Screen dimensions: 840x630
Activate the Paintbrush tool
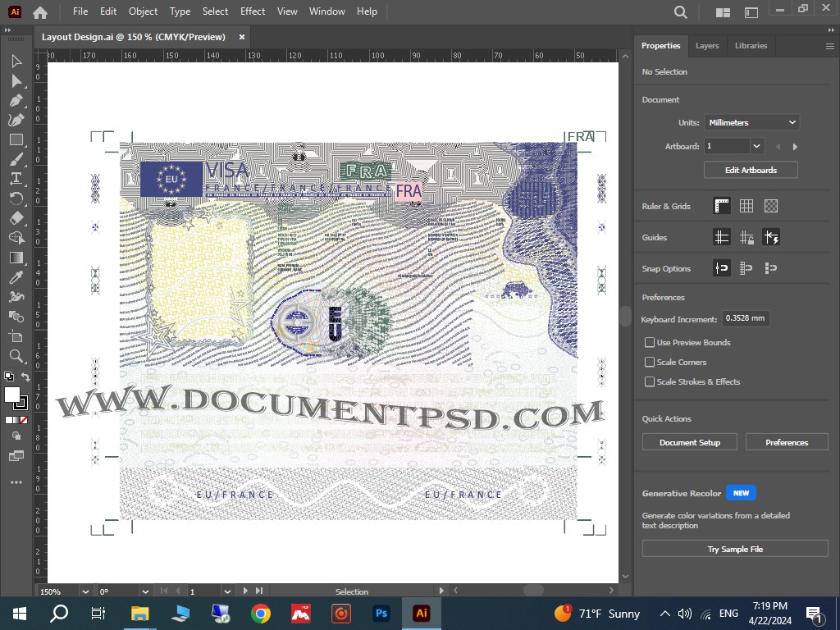click(16, 159)
